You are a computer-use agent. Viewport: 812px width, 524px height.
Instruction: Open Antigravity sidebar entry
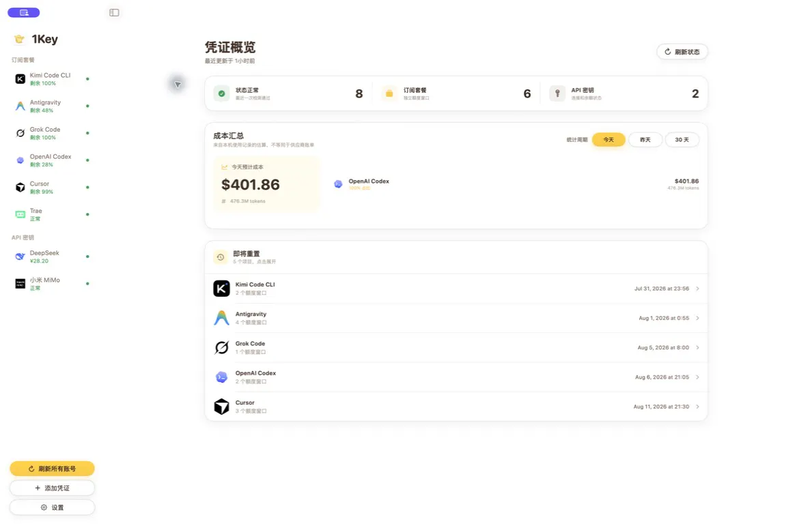coord(52,106)
